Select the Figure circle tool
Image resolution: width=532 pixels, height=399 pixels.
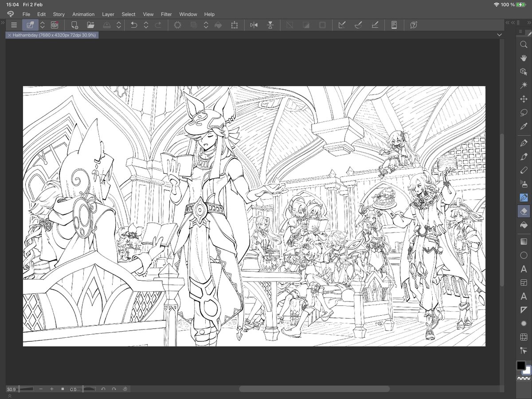[523, 255]
